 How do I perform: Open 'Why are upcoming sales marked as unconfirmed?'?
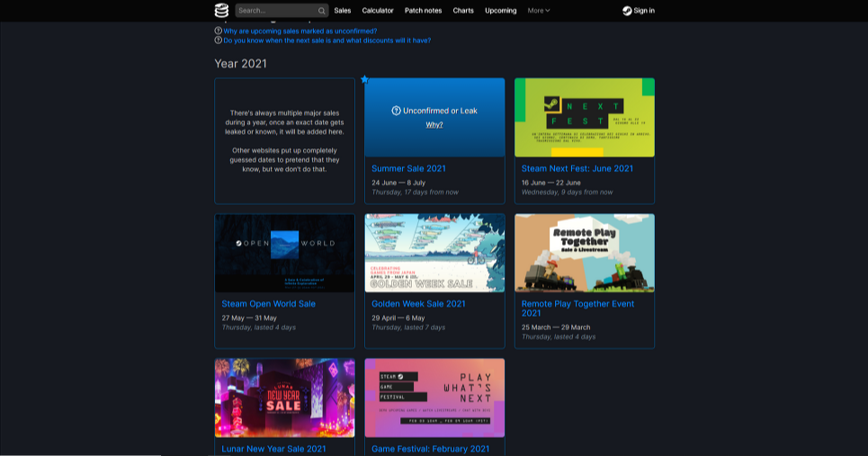tap(300, 31)
